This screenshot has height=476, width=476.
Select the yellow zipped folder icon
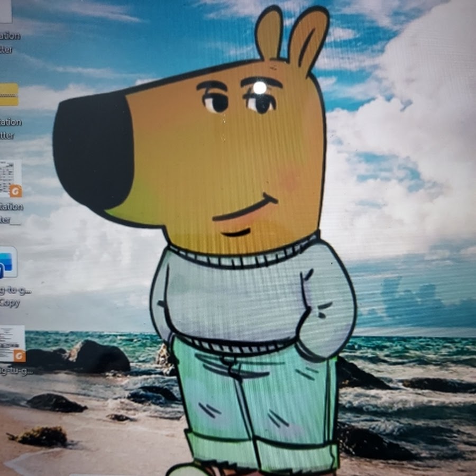[9, 95]
